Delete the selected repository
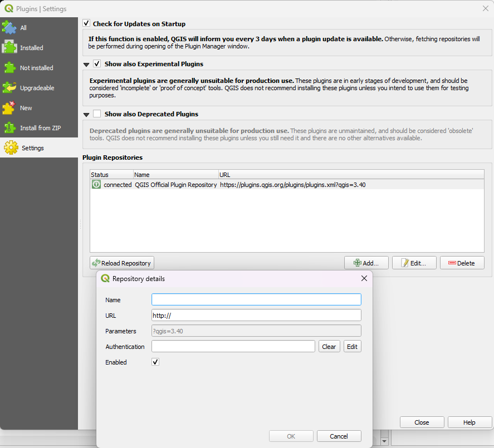494x448 pixels. click(x=462, y=263)
